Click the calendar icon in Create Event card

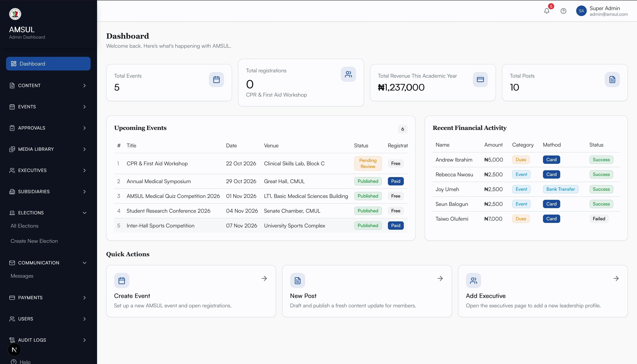click(122, 280)
